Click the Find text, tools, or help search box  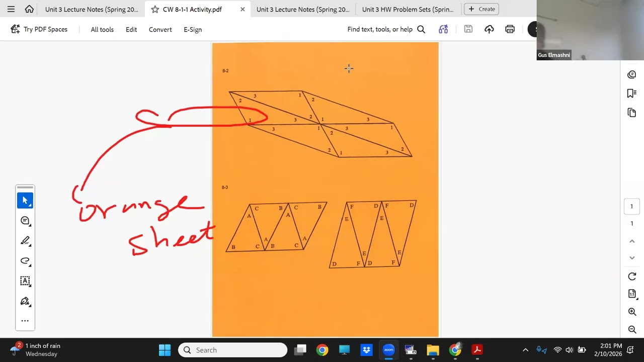pos(386,29)
